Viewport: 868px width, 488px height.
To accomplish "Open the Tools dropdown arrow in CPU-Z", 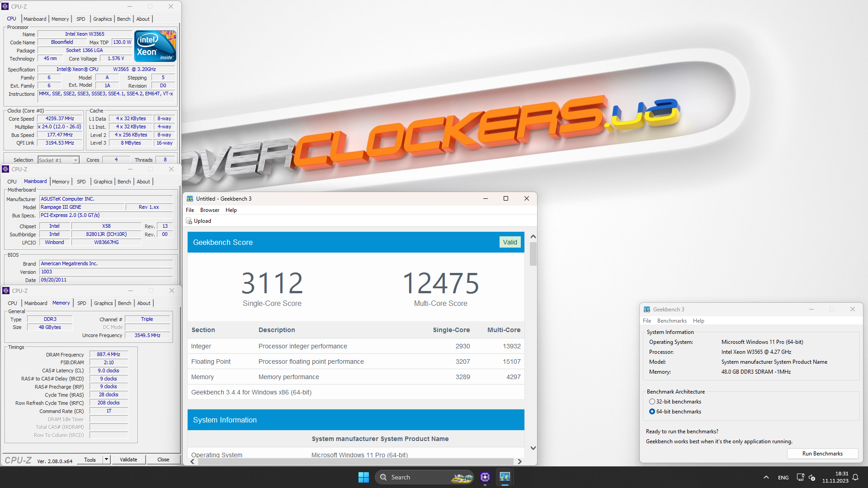I will [106, 460].
